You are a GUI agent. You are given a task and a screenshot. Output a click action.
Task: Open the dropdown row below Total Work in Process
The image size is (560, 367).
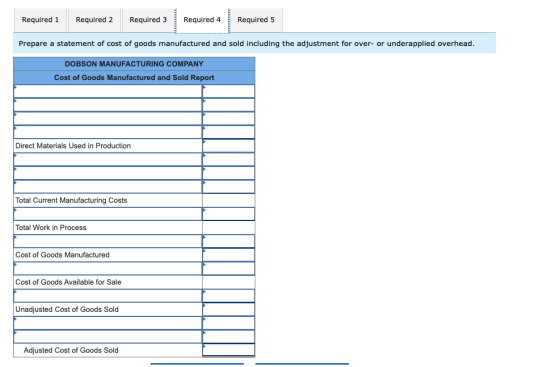coord(108,241)
